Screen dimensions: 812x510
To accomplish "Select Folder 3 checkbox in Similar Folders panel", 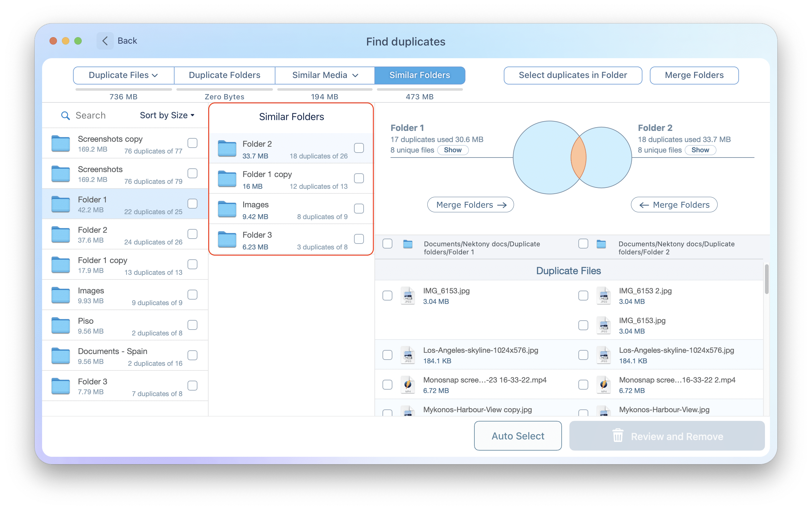I will (x=359, y=239).
